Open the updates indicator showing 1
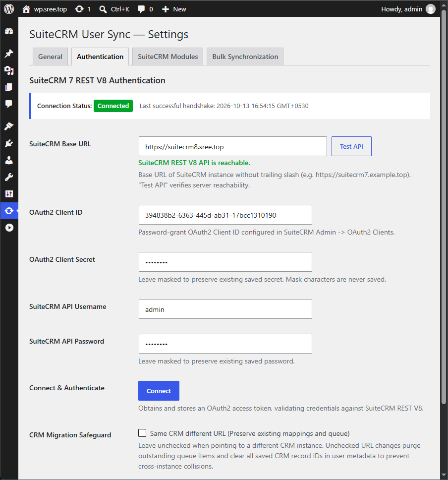 point(83,9)
